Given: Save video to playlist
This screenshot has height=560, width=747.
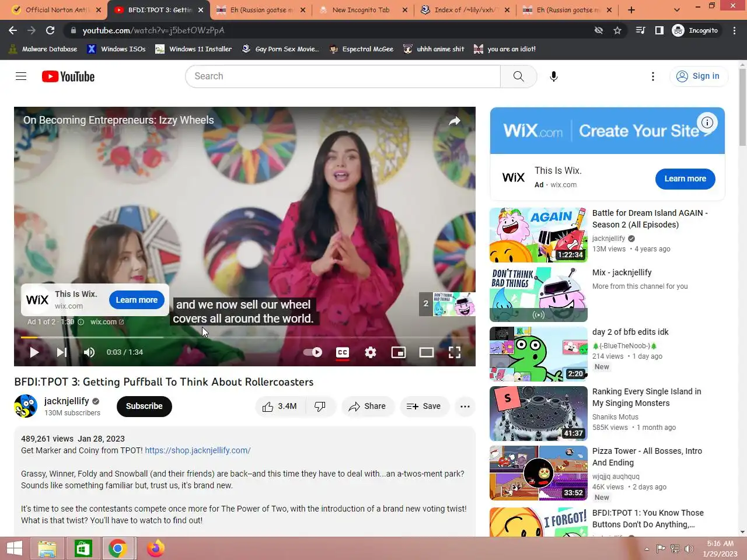Looking at the screenshot, I should tap(424, 407).
